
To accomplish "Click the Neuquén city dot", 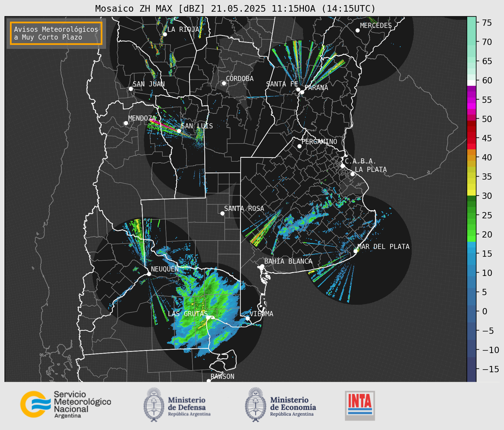I will click(149, 274).
